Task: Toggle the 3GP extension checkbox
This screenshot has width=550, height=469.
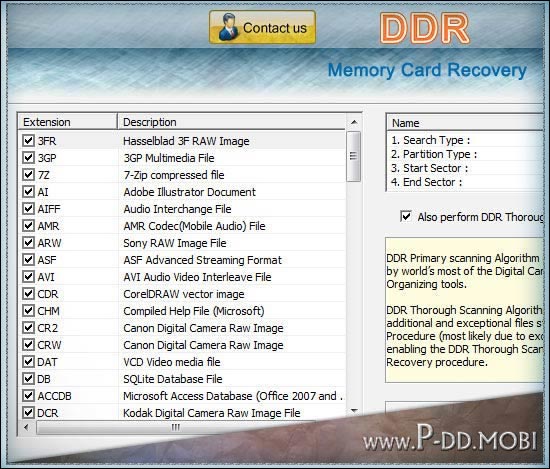Action: click(x=28, y=158)
